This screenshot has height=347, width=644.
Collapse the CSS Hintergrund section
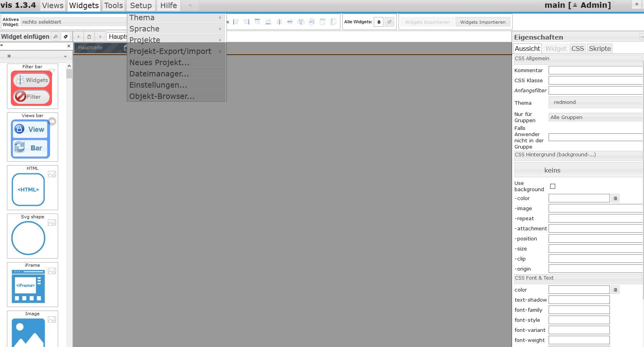point(578,155)
